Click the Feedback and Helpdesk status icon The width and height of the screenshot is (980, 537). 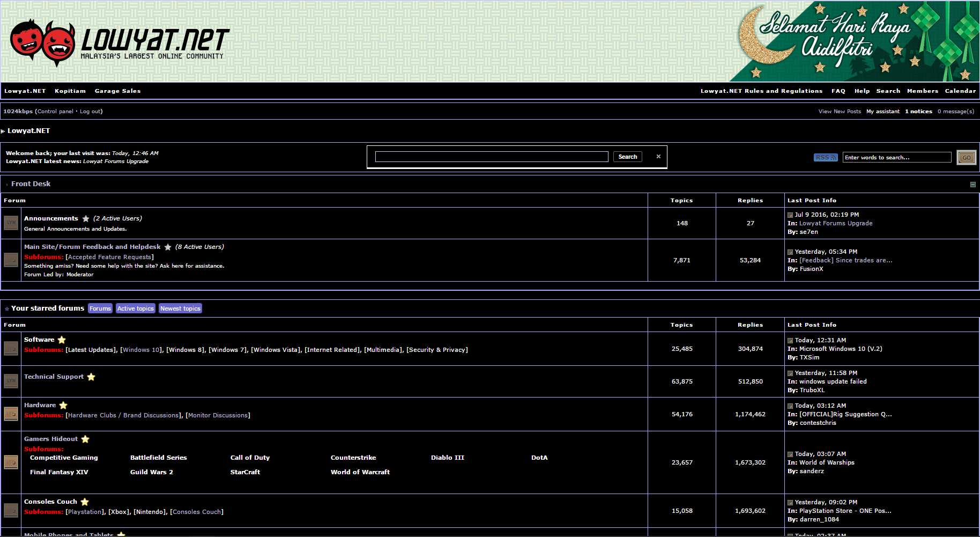(11, 260)
